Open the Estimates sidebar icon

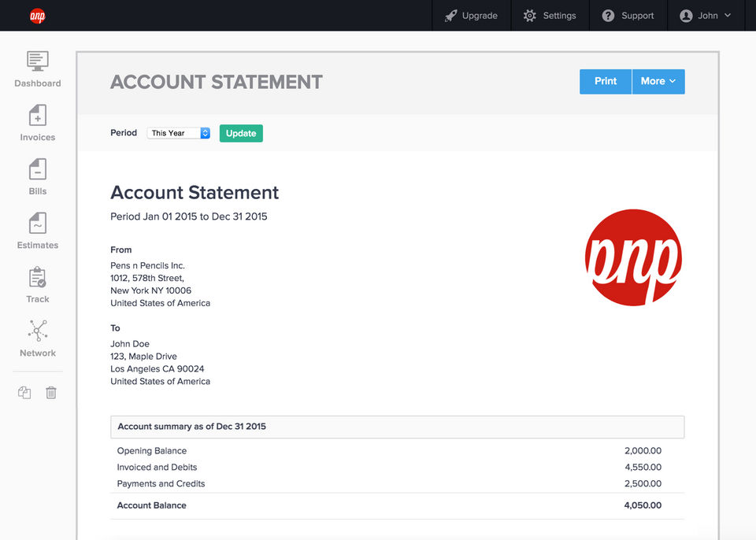tap(37, 224)
